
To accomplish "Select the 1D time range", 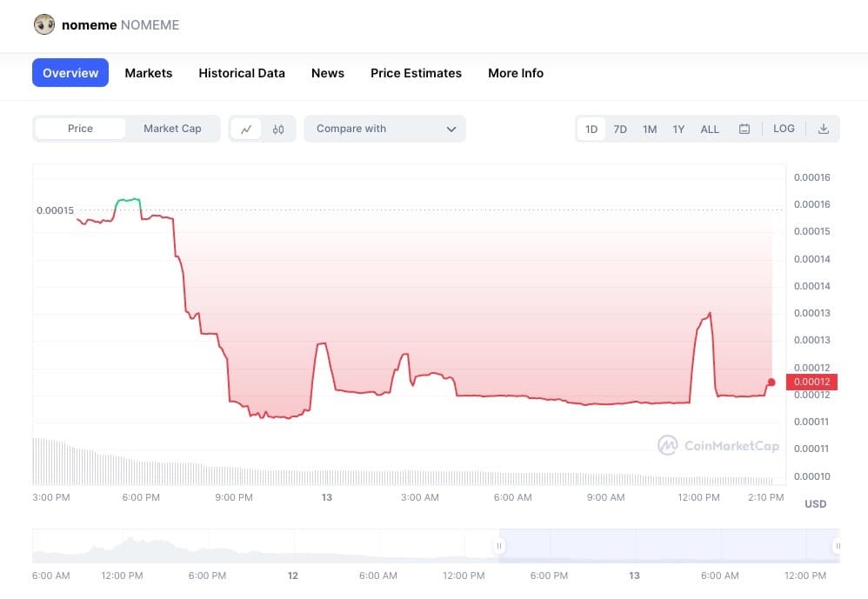I will 591,129.
